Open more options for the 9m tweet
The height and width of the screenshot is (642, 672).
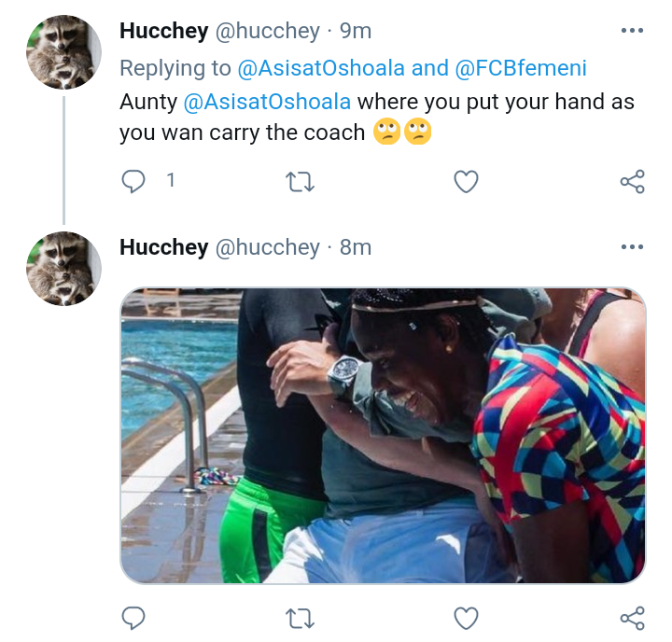(x=632, y=31)
